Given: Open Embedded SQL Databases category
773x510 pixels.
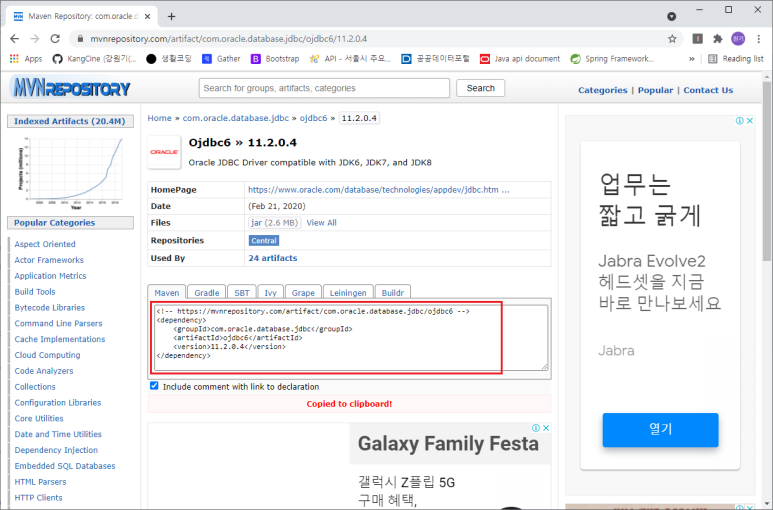Looking at the screenshot, I should (x=65, y=466).
